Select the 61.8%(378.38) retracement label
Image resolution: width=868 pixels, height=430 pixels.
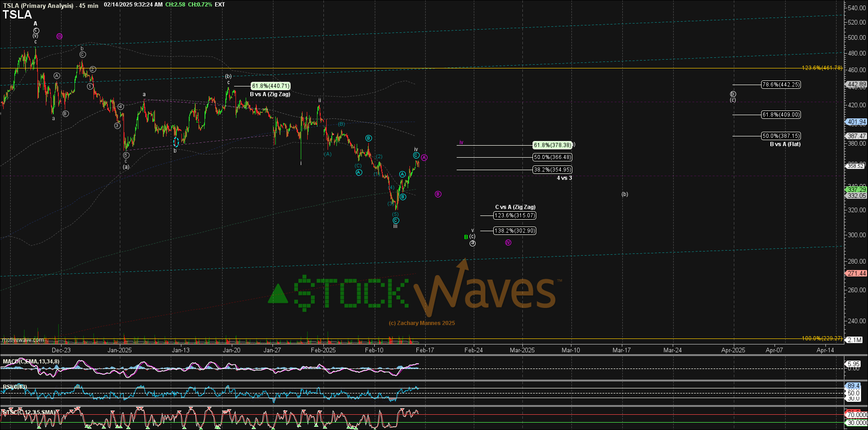click(x=552, y=145)
